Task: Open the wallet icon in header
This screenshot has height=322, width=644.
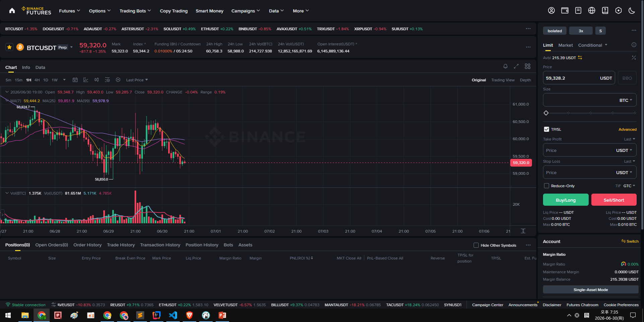Action: 565,11
